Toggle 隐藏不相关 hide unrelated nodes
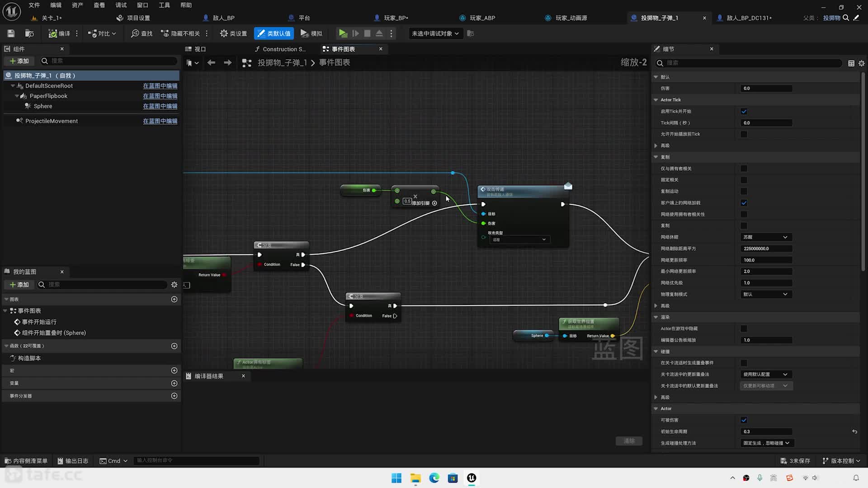The image size is (868, 488). (180, 33)
